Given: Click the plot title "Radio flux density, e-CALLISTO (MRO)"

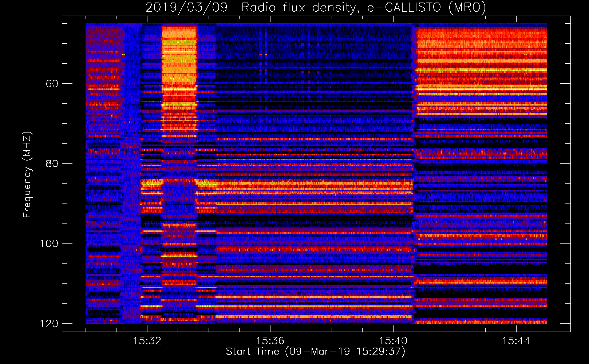Looking at the screenshot, I should pyautogui.click(x=364, y=7).
